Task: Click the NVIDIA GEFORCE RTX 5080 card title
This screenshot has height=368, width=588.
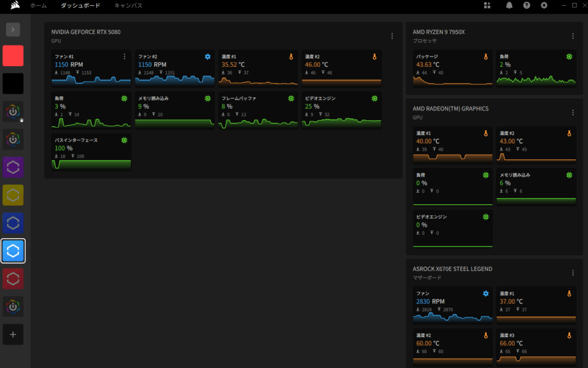Action: (86, 32)
